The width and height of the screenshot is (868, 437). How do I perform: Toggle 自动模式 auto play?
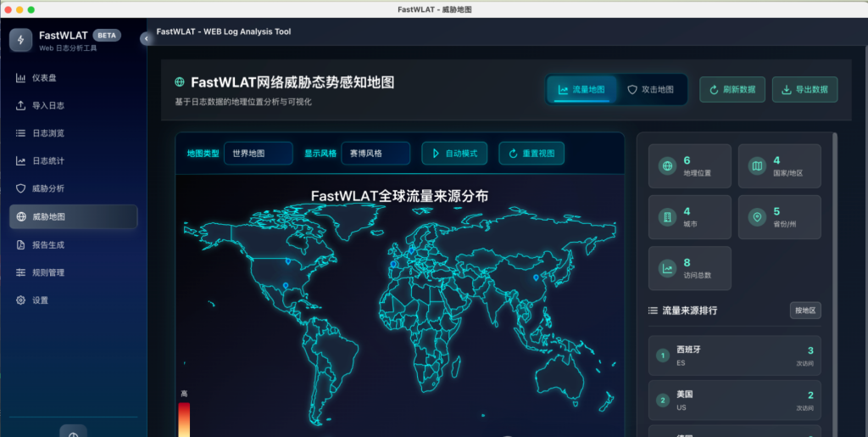454,154
